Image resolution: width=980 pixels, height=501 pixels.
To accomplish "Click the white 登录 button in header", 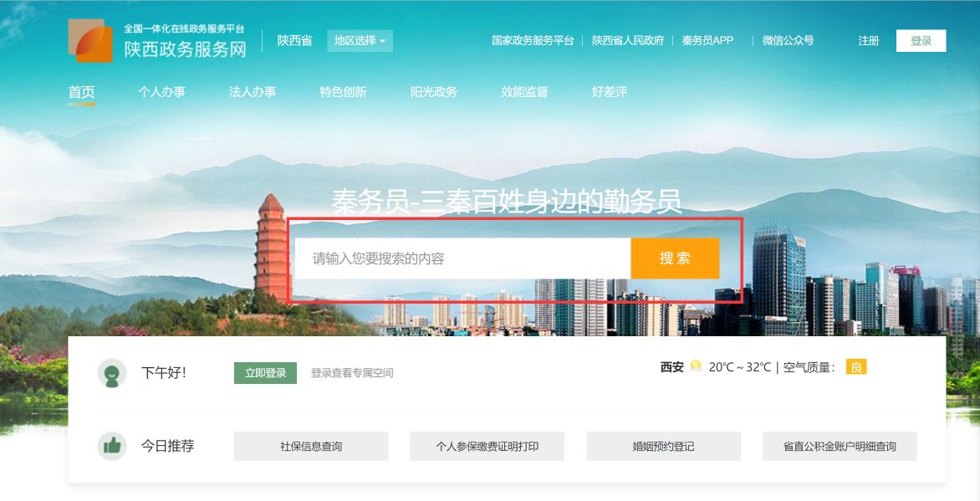I will pyautogui.click(x=921, y=41).
